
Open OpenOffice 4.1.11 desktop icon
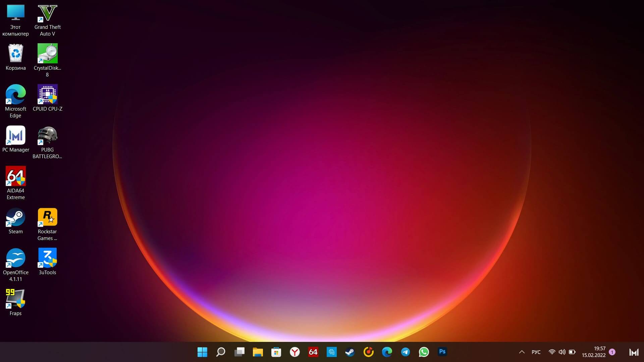pyautogui.click(x=15, y=258)
